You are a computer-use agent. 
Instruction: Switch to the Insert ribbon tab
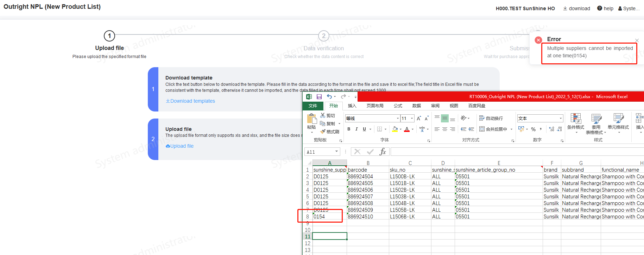tap(352, 106)
